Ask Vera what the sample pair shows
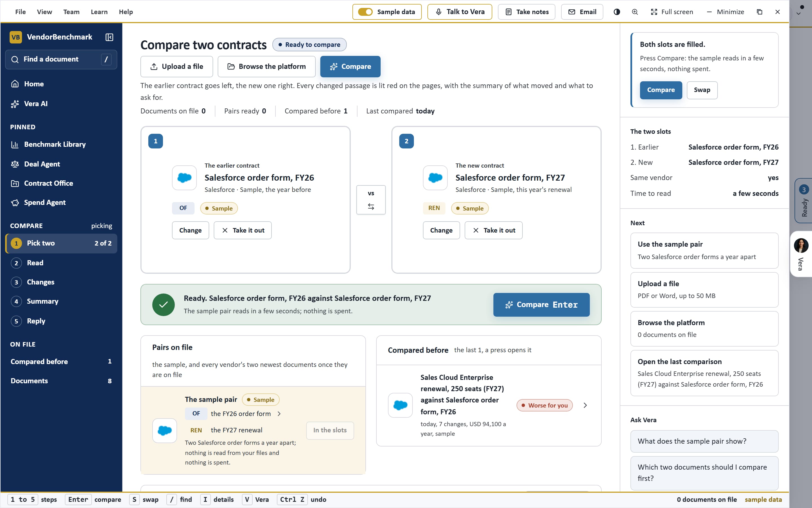812x508 pixels. pyautogui.click(x=704, y=441)
